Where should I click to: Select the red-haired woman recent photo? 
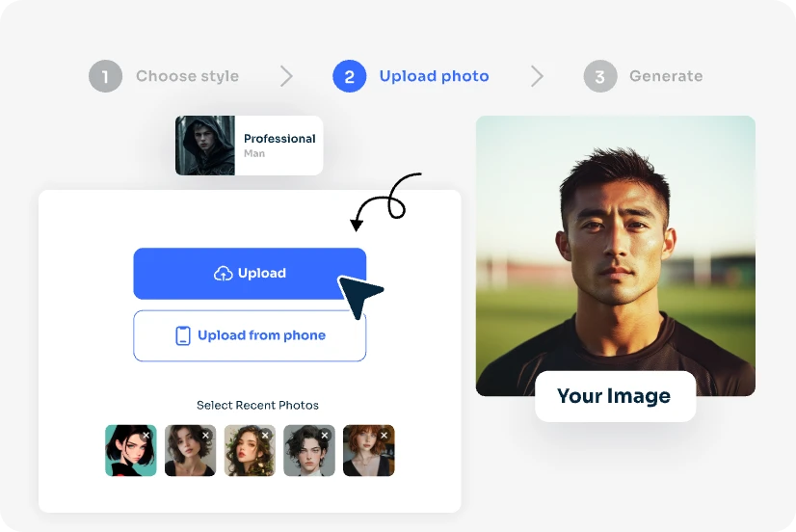pos(368,450)
